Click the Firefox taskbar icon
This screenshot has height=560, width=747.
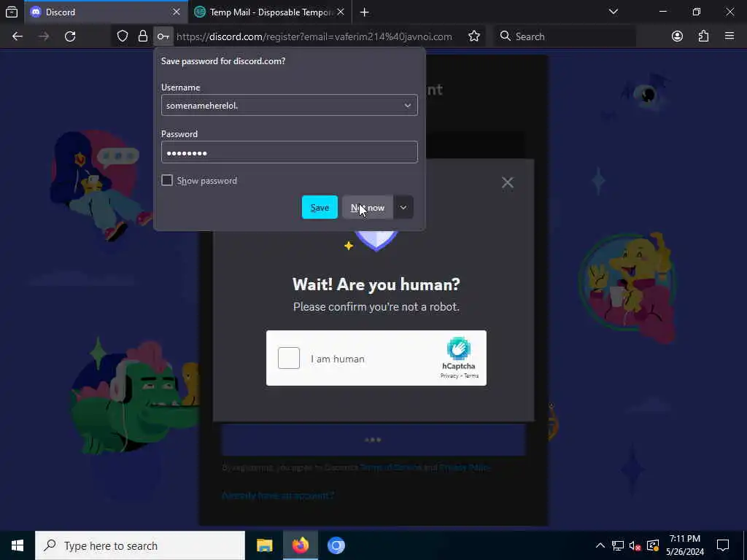pos(300,545)
